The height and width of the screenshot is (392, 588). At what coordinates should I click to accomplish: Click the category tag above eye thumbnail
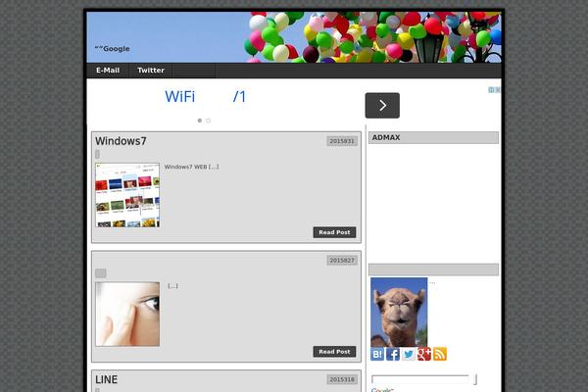(101, 273)
